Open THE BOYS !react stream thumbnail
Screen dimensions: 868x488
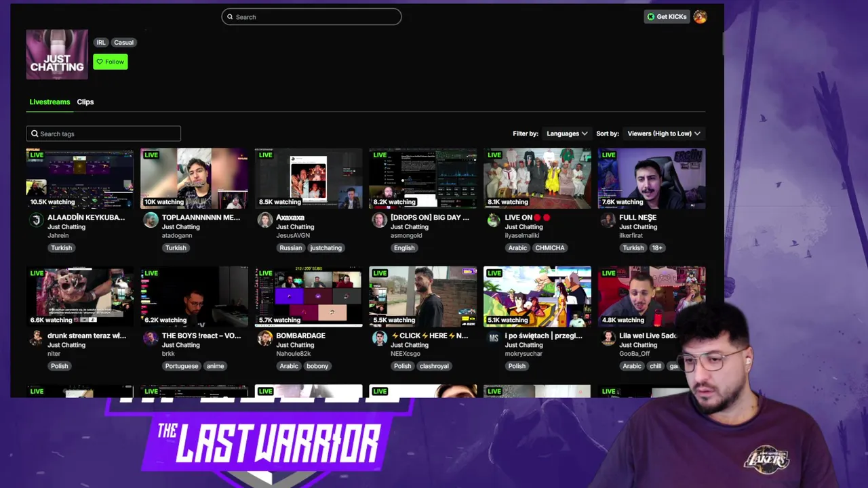[x=194, y=296]
